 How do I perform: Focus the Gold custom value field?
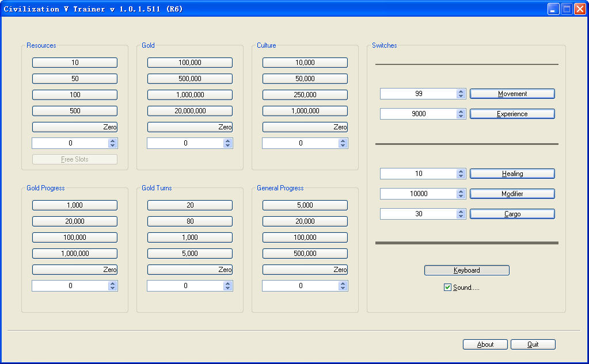(x=185, y=143)
